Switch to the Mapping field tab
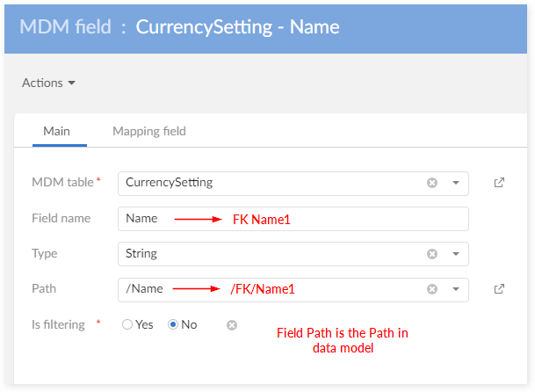The width and height of the screenshot is (535, 392). 149,131
